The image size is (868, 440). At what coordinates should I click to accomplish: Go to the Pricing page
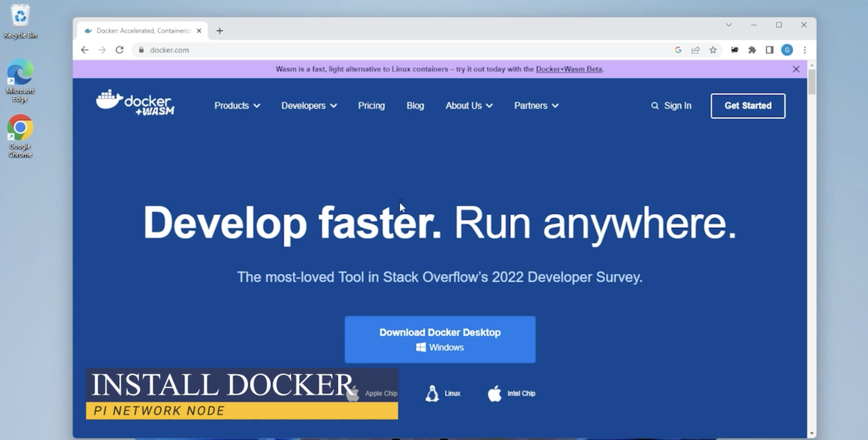tap(371, 106)
